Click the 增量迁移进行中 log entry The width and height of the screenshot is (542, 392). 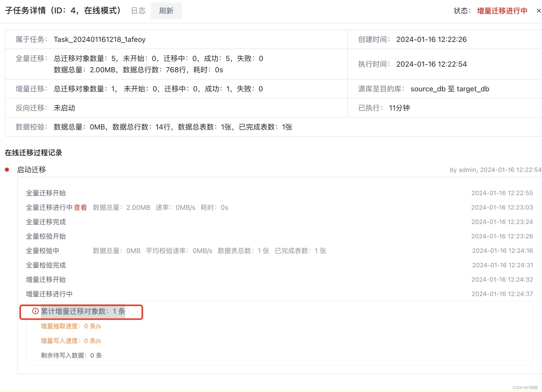click(49, 294)
